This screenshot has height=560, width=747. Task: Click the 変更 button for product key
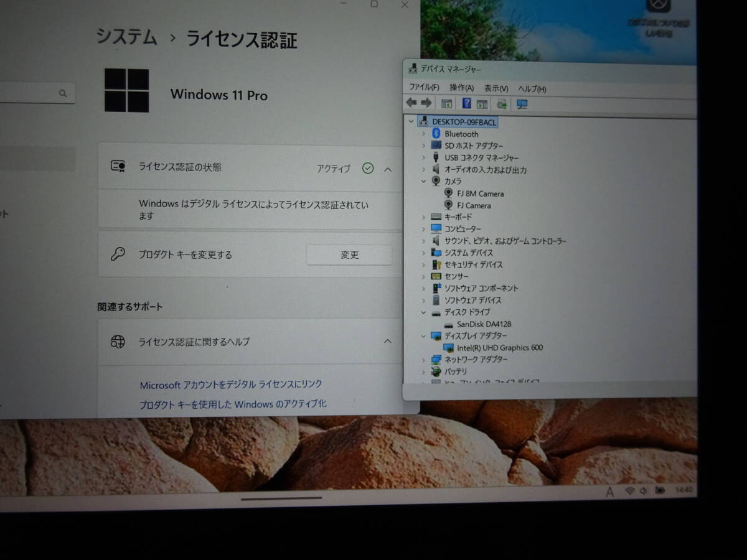click(349, 254)
